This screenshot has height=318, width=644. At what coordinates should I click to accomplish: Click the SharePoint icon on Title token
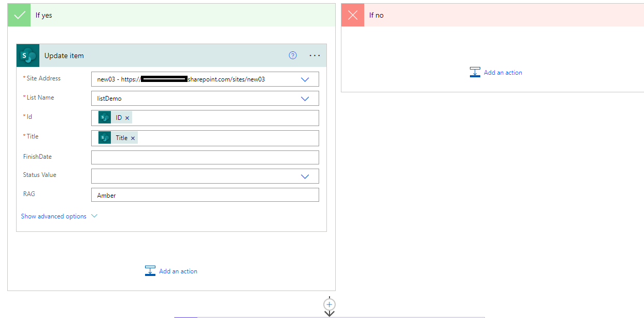point(105,137)
